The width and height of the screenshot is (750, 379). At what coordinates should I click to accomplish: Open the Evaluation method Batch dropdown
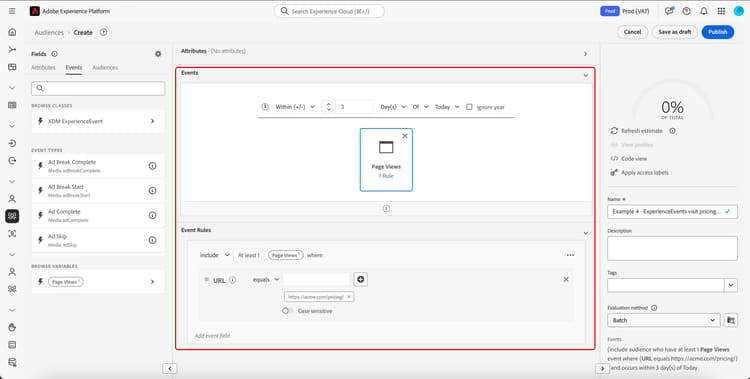tap(663, 320)
